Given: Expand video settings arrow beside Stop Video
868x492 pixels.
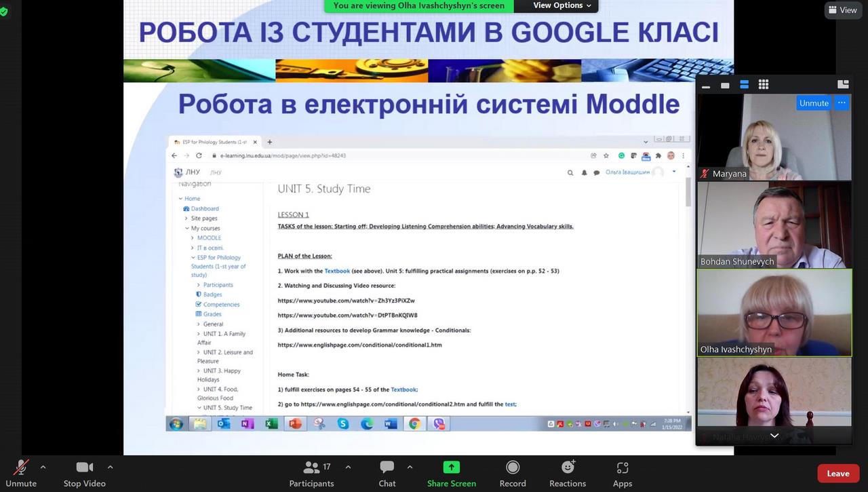Looking at the screenshot, I should (x=110, y=467).
